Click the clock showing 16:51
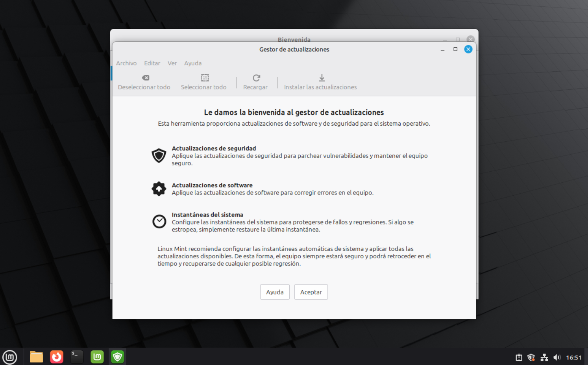The image size is (588, 365). tap(573, 358)
